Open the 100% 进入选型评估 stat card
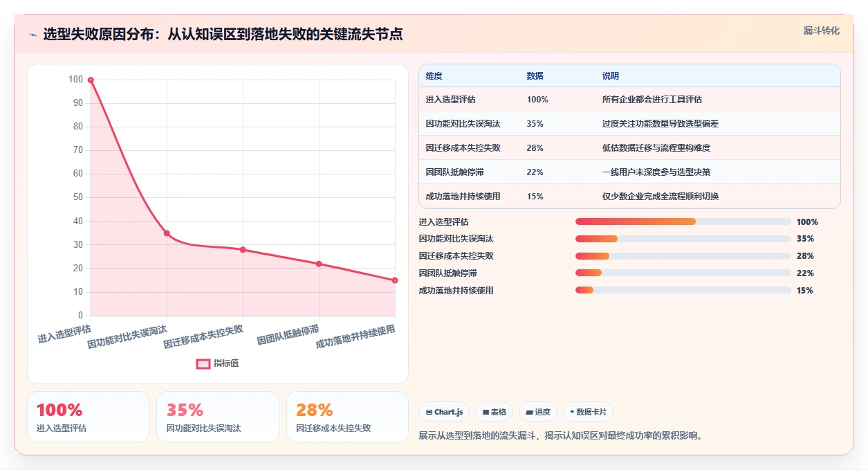868x470 pixels. click(x=88, y=417)
